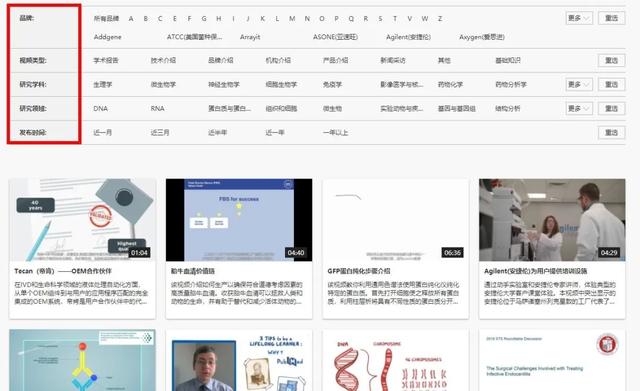Filter videos by 一年以上 publish time
The width and height of the screenshot is (640, 391).
336,133
